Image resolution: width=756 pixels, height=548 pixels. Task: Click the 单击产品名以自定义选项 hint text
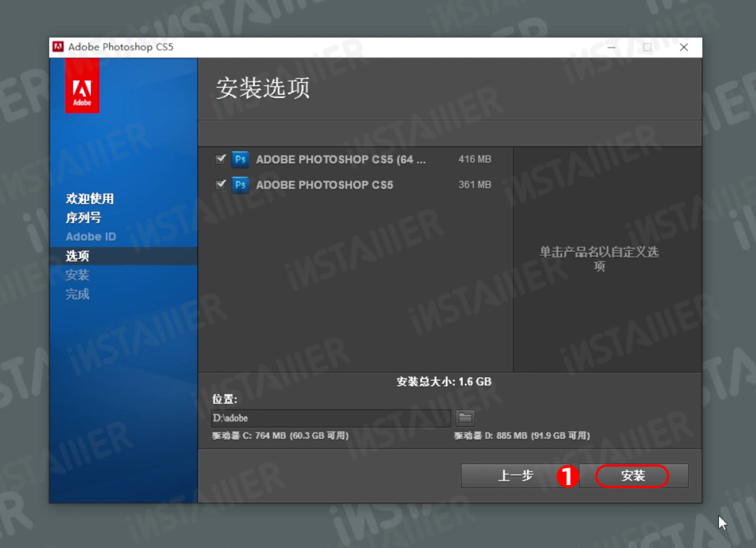tap(599, 259)
